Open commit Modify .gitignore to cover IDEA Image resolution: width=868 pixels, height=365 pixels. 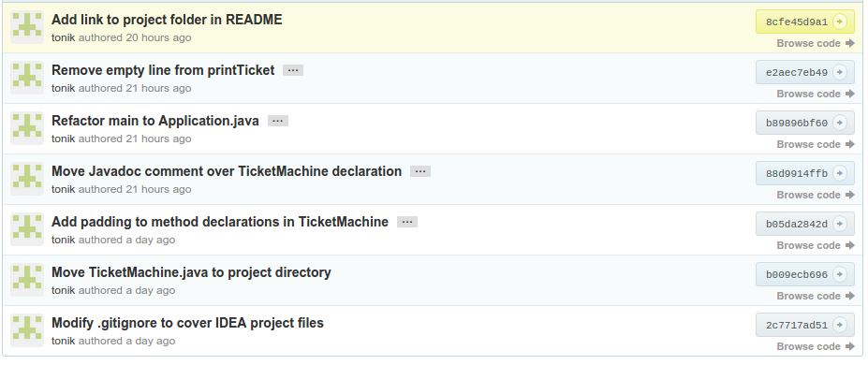click(x=187, y=323)
